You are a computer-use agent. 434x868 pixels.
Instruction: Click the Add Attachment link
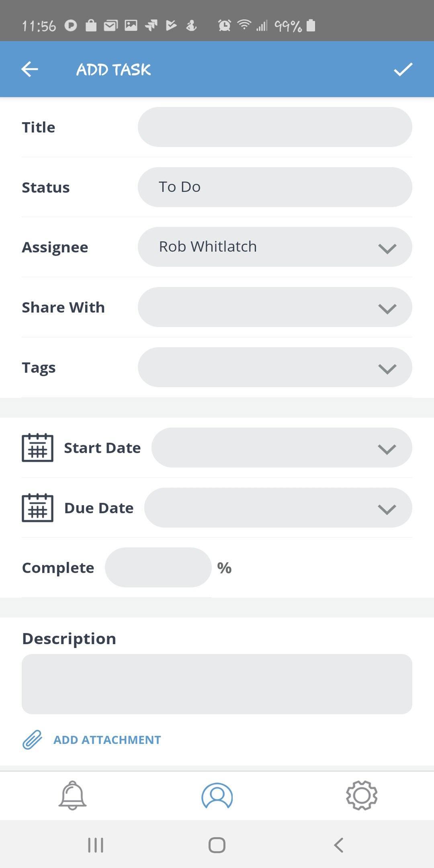107,740
